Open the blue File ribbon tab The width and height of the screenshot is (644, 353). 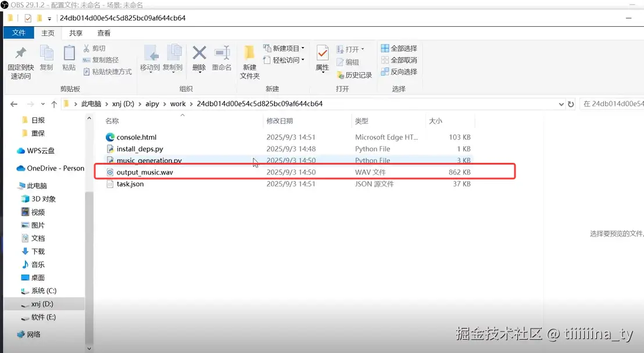19,33
